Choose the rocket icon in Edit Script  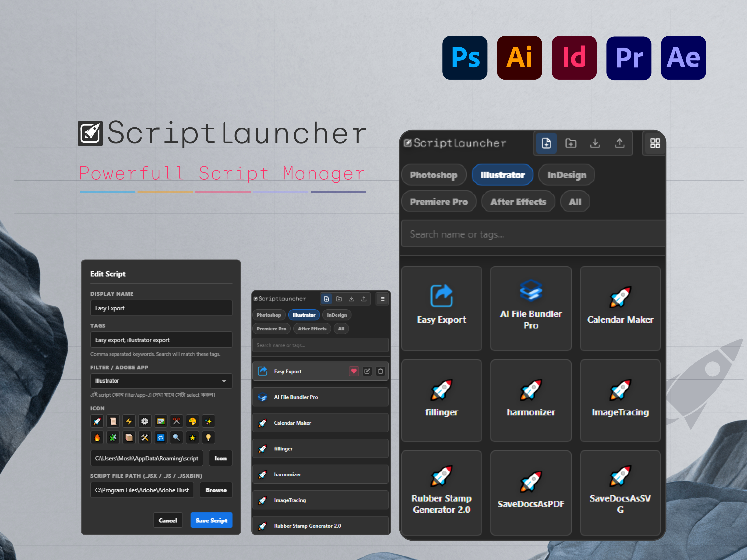[x=97, y=421]
